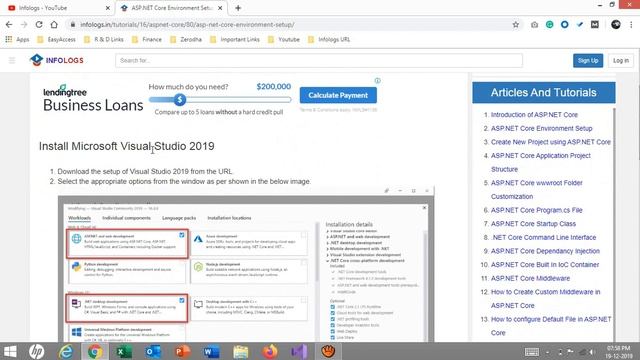Screen dimensions: 640x360
Task: Reload the current page
Action: 39,24
